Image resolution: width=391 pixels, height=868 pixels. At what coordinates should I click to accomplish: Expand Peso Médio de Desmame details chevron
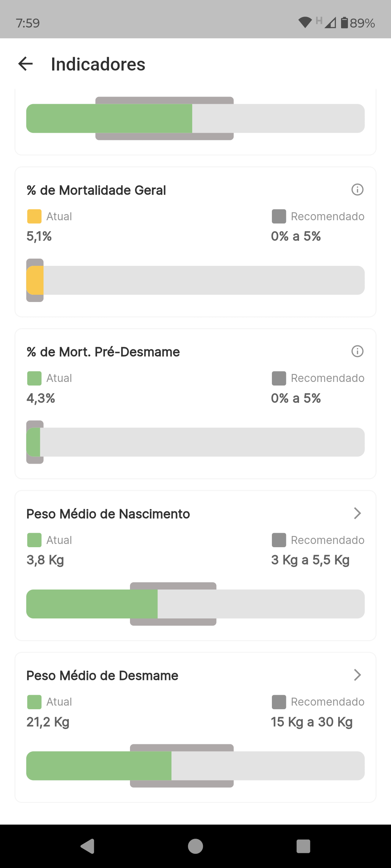click(x=357, y=675)
